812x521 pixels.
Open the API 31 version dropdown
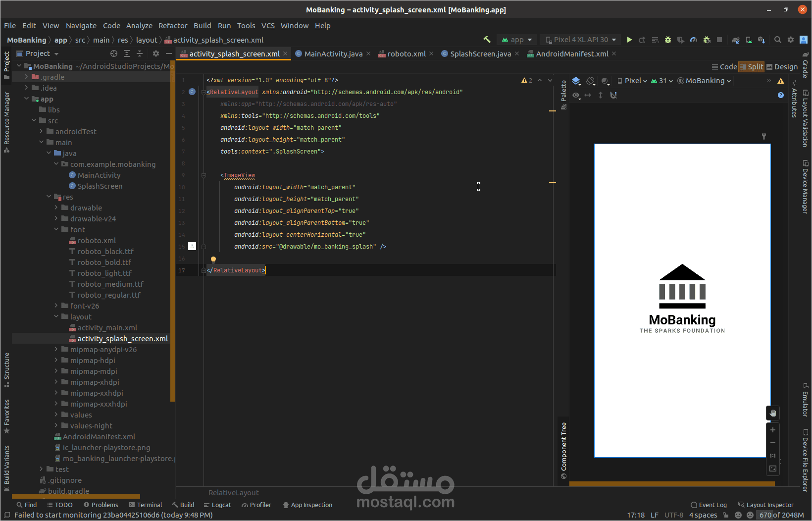(662, 81)
